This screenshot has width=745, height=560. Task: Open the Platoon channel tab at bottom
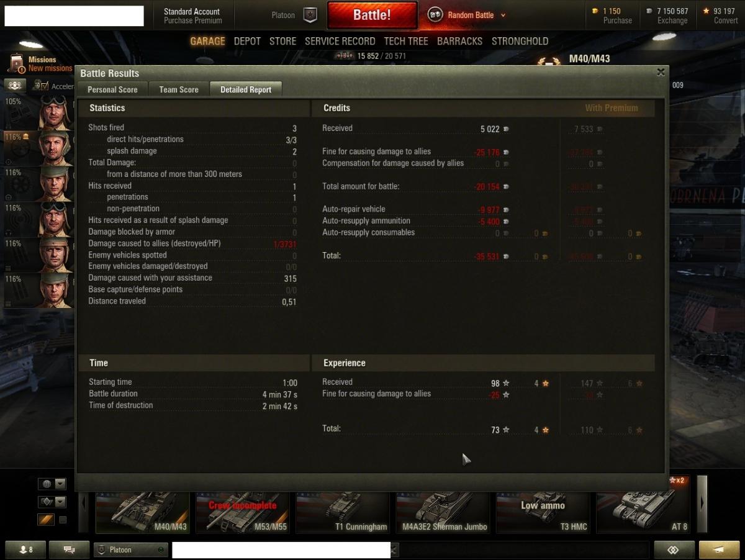[x=130, y=550]
